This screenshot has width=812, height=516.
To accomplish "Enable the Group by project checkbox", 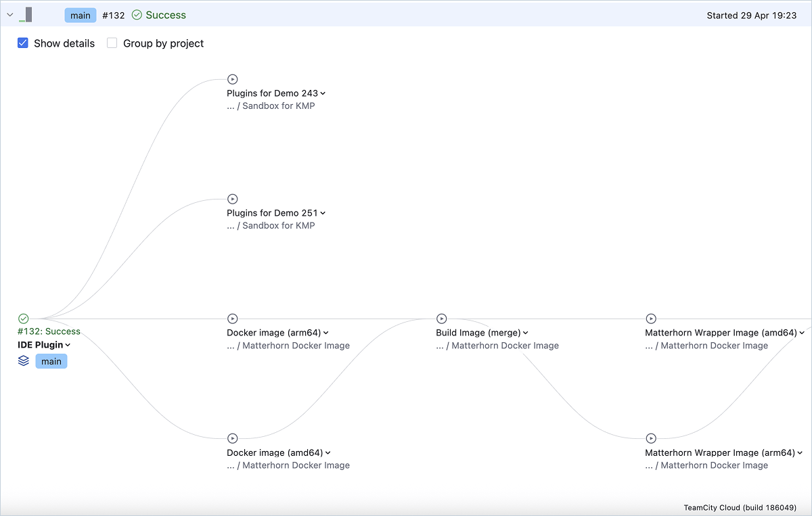I will pyautogui.click(x=112, y=43).
